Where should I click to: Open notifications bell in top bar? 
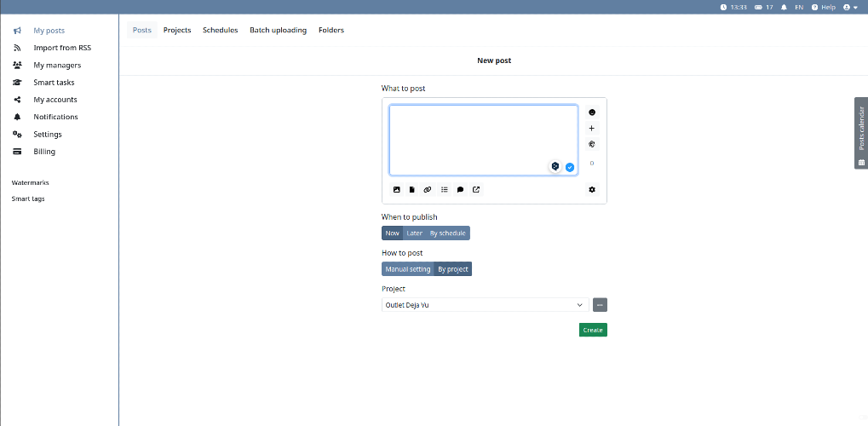(x=784, y=7)
